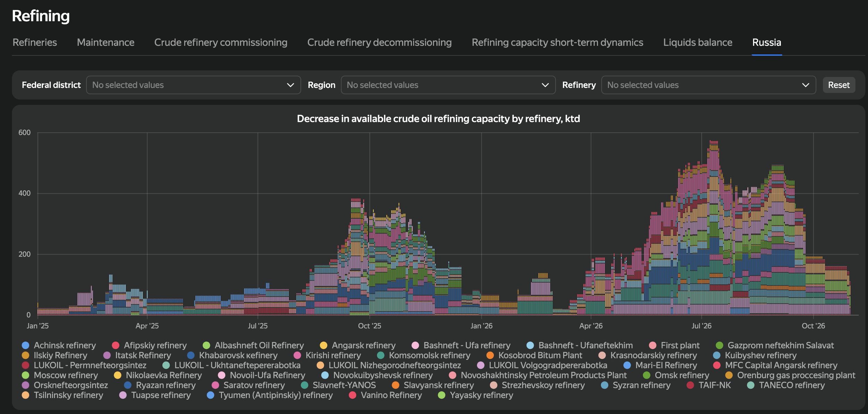This screenshot has height=414, width=868.
Task: Click the TAIF-NK dark red legend dot
Action: coord(690,385)
